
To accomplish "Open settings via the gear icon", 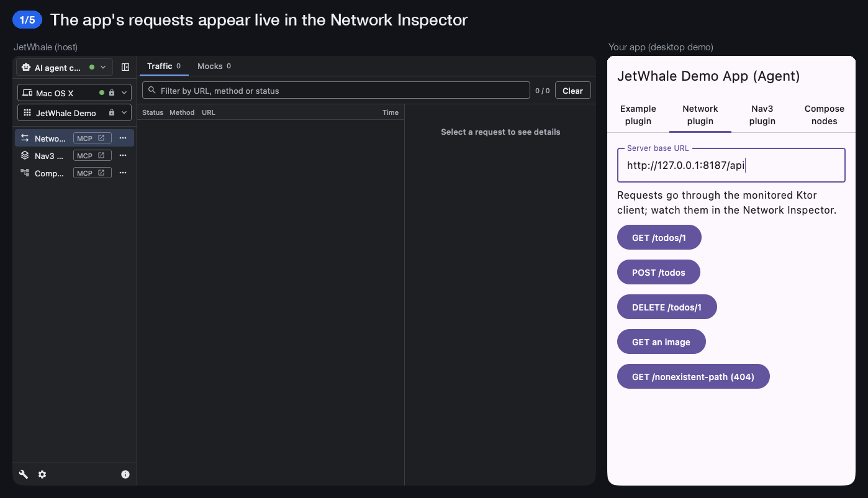I will pos(42,474).
